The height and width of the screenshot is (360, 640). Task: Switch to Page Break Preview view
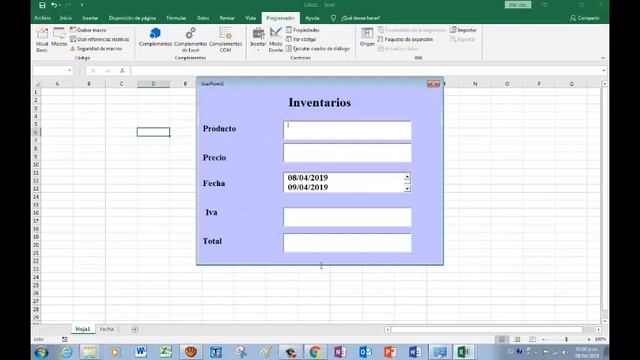tap(532, 339)
